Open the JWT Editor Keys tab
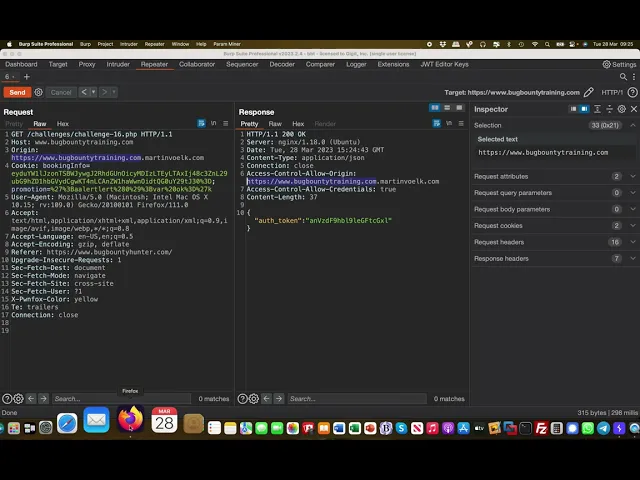The height and width of the screenshot is (480, 640). [x=444, y=64]
